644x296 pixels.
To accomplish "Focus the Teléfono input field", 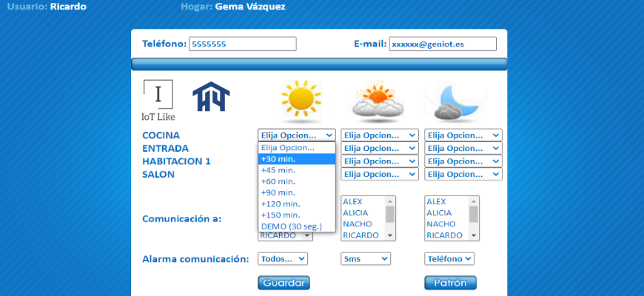I will (x=242, y=44).
